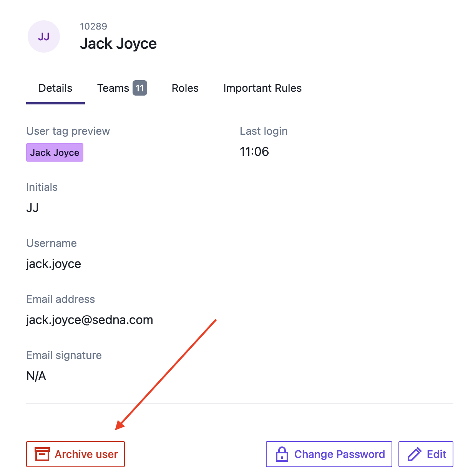Click the user ID 10289

click(93, 26)
